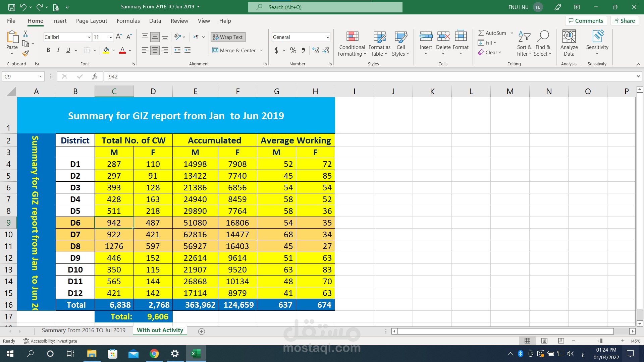Click the Sort & Filter icon
Image resolution: width=644 pixels, height=362 pixels.
[x=524, y=44]
